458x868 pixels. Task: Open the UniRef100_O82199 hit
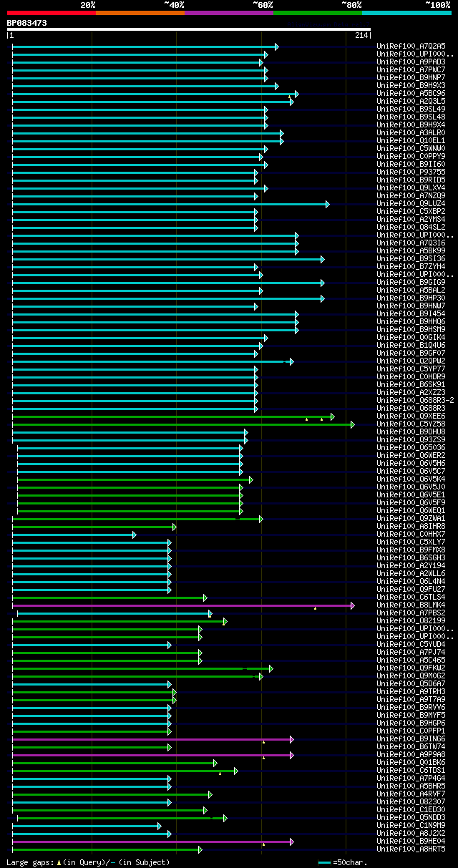pos(412,621)
